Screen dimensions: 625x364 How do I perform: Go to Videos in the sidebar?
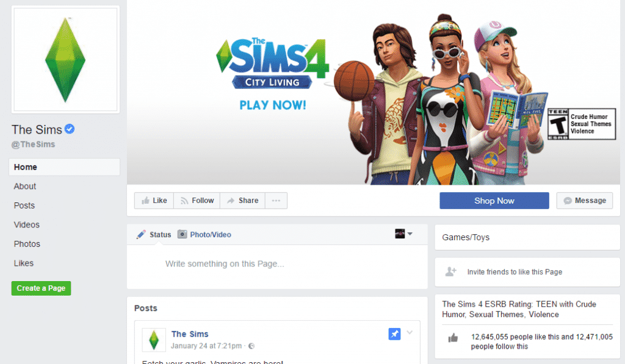pyautogui.click(x=27, y=224)
